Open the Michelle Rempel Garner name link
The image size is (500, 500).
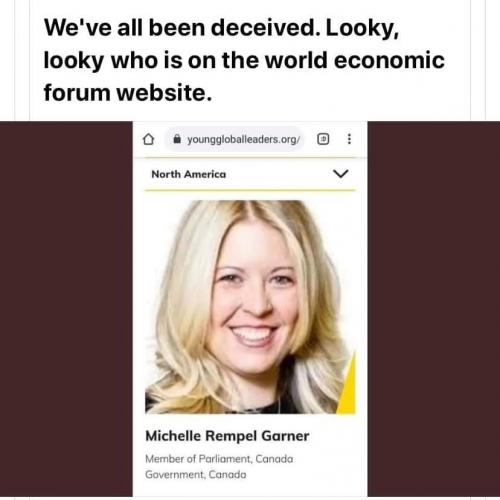pos(227,436)
